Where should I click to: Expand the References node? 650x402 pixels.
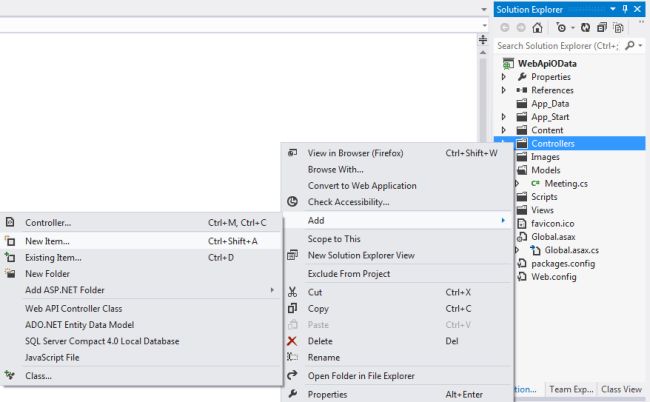504,90
